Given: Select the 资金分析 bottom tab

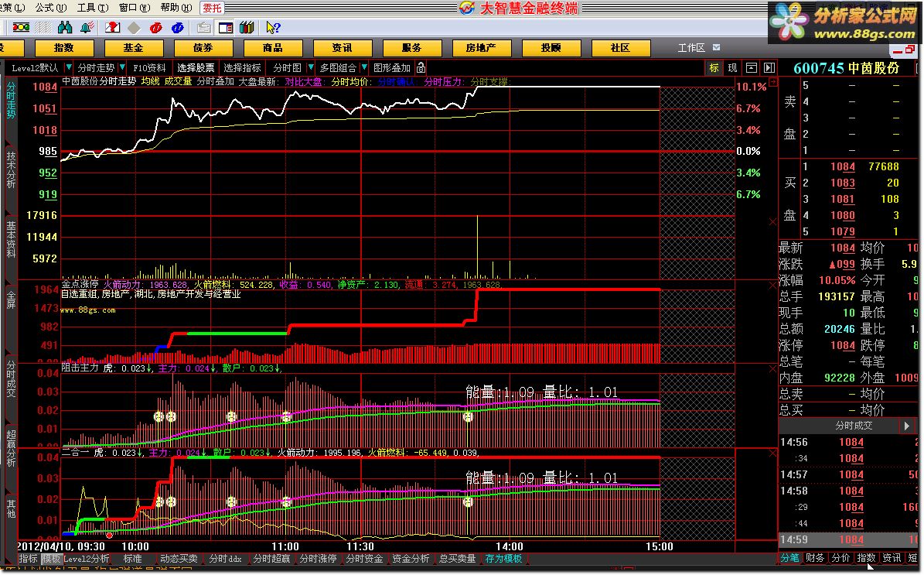Looking at the screenshot, I should click(411, 558).
